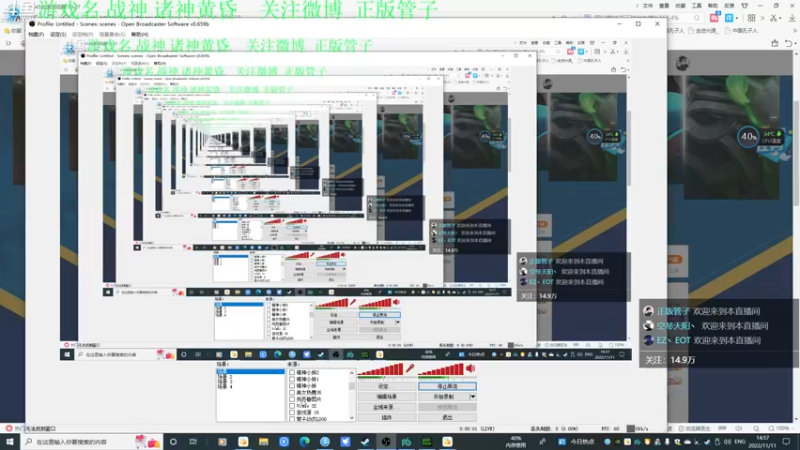Screen dimensions: 800x450
Task: Launch Microsoft Edge from the taskbar
Action: (305, 442)
